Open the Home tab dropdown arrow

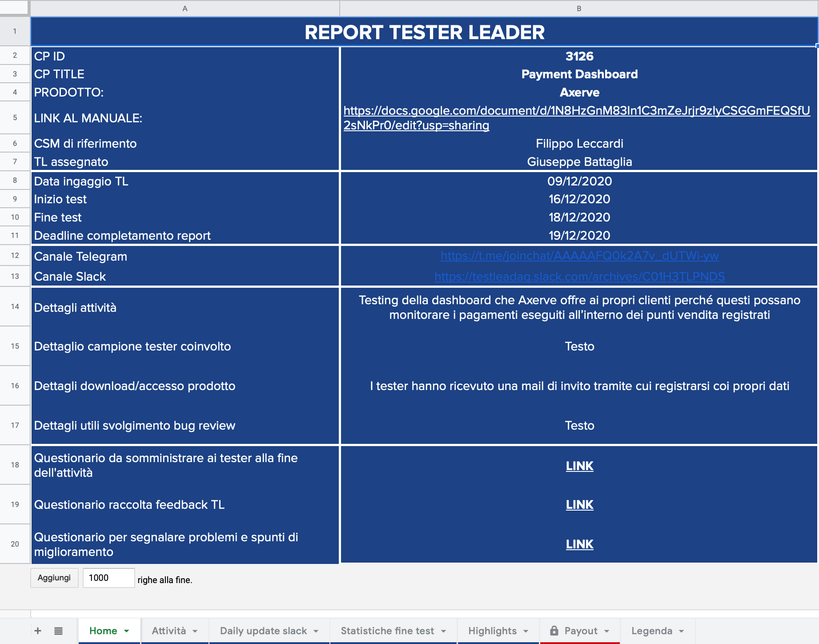[127, 631]
